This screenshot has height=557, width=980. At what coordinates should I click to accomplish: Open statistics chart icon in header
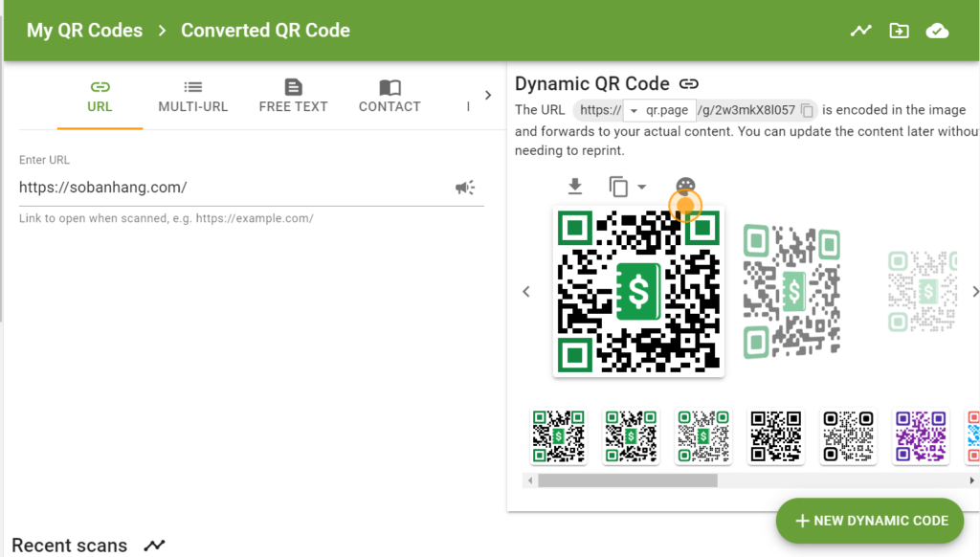(x=860, y=30)
